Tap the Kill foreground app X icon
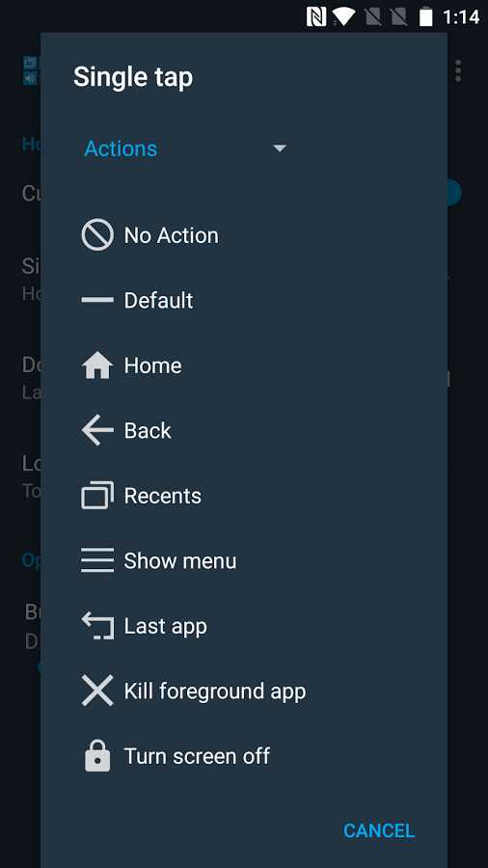This screenshot has width=488, height=868. 97,691
